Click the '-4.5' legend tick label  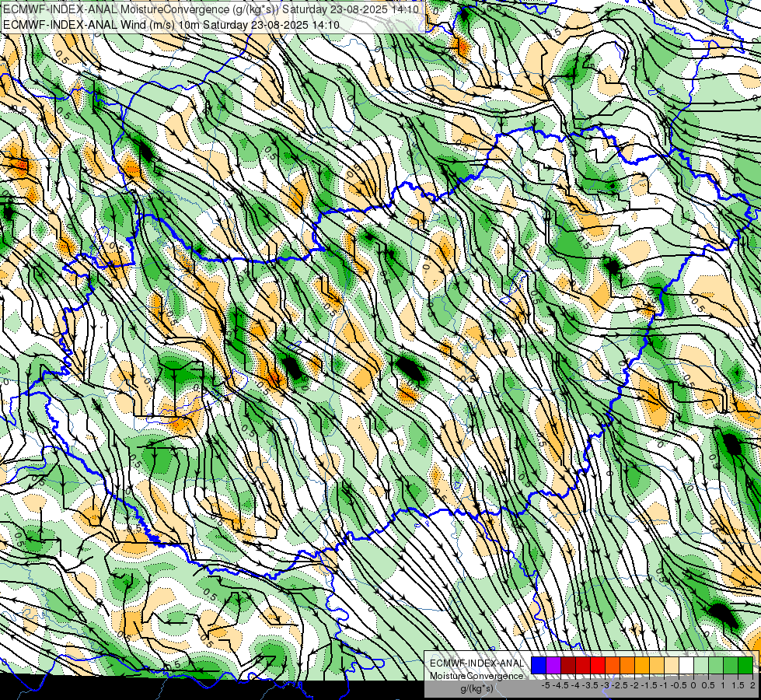tap(561, 685)
